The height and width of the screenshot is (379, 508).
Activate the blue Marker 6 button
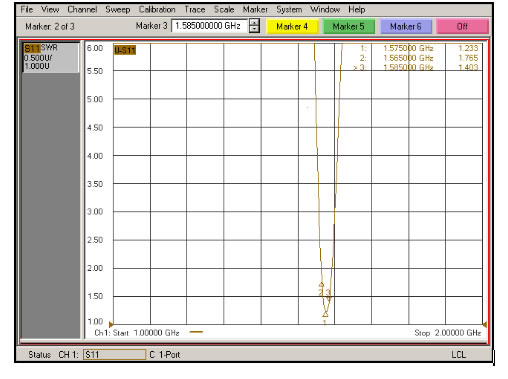click(406, 27)
